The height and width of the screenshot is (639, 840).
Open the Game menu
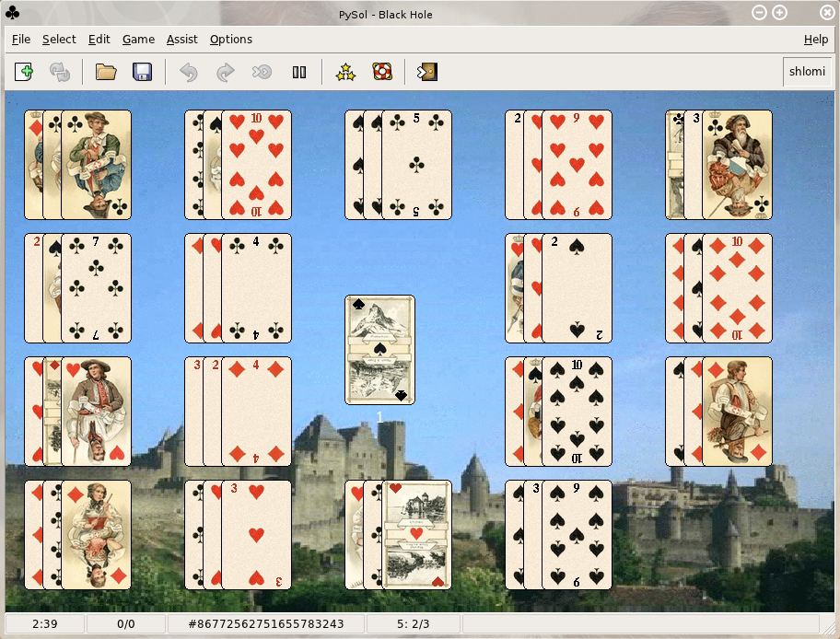coord(138,39)
